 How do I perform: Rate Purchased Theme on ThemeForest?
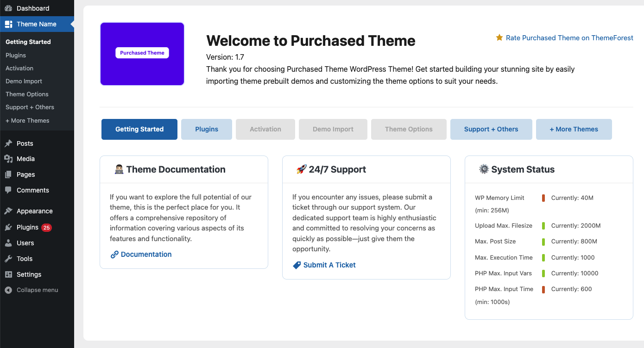[x=569, y=38]
